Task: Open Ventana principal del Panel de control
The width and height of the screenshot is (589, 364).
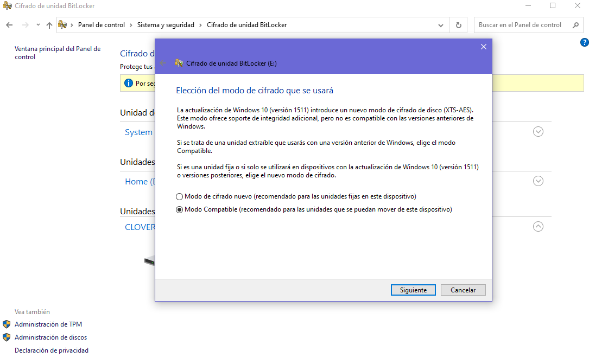Action: [58, 53]
